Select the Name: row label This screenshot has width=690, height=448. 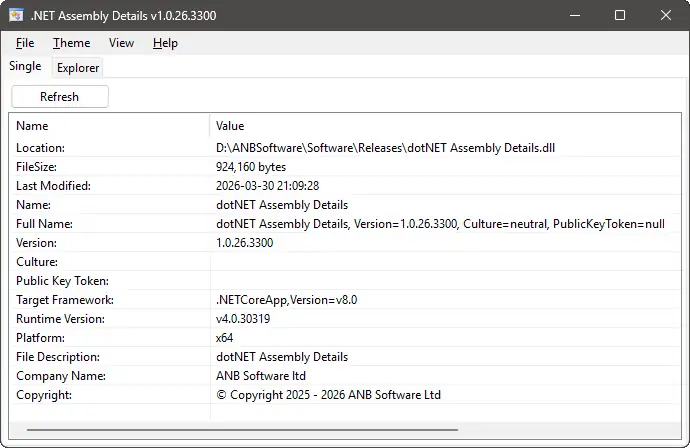[x=33, y=205]
